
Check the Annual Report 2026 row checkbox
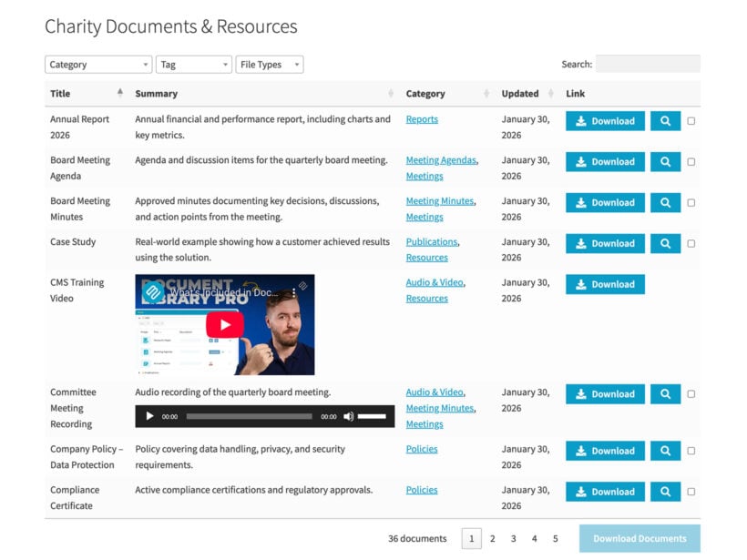click(x=691, y=120)
